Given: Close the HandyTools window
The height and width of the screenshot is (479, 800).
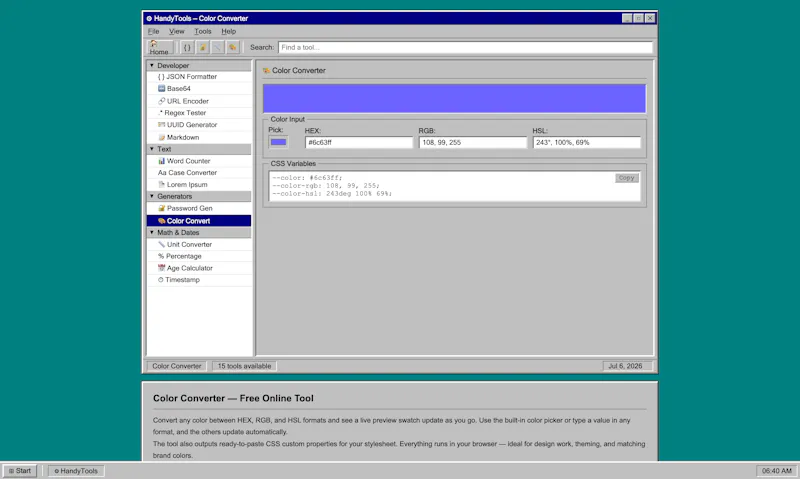Looking at the screenshot, I should (650, 18).
